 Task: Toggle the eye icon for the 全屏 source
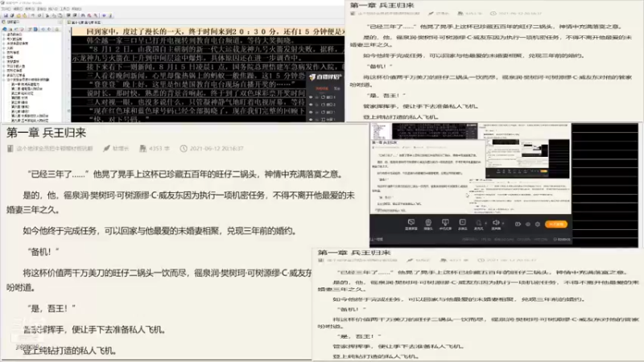click(311, 119)
